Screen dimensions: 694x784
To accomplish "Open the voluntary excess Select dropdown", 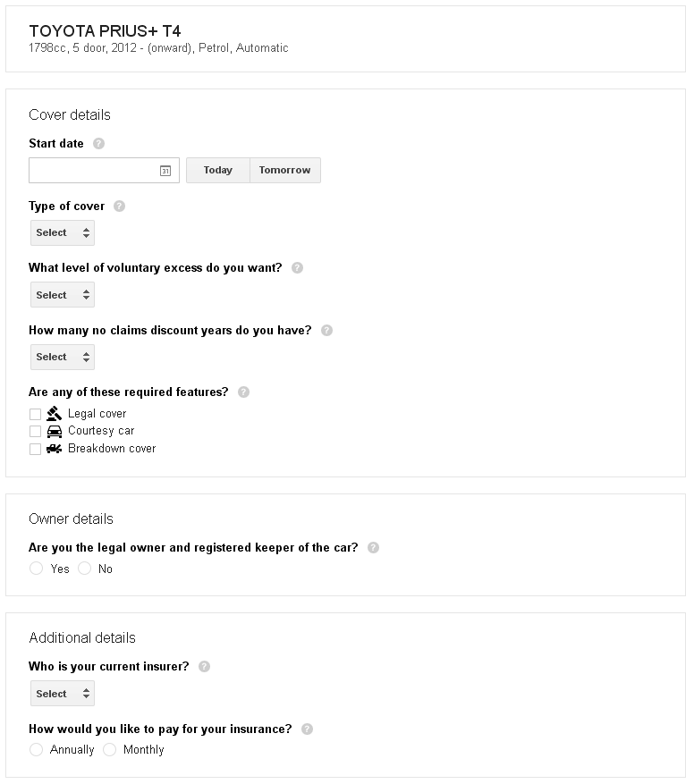I will click(63, 295).
